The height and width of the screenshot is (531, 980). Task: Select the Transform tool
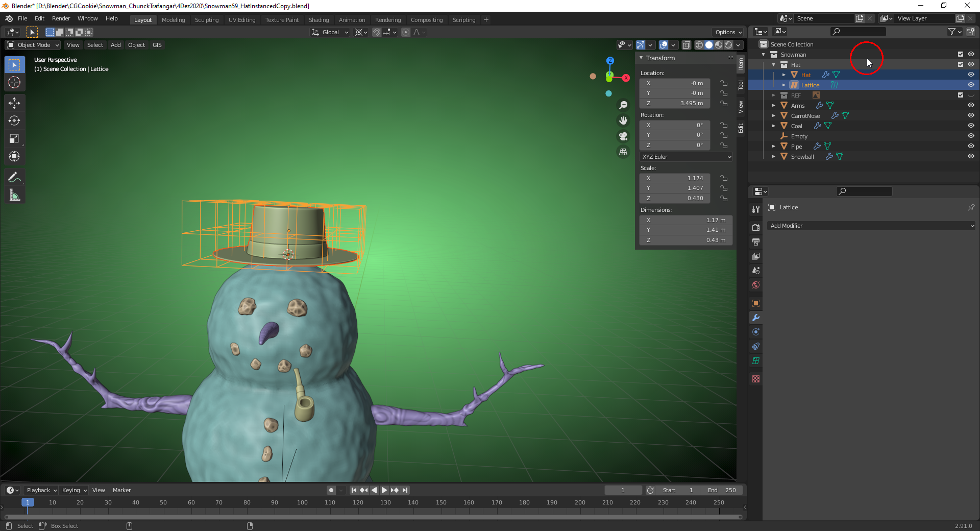click(14, 157)
